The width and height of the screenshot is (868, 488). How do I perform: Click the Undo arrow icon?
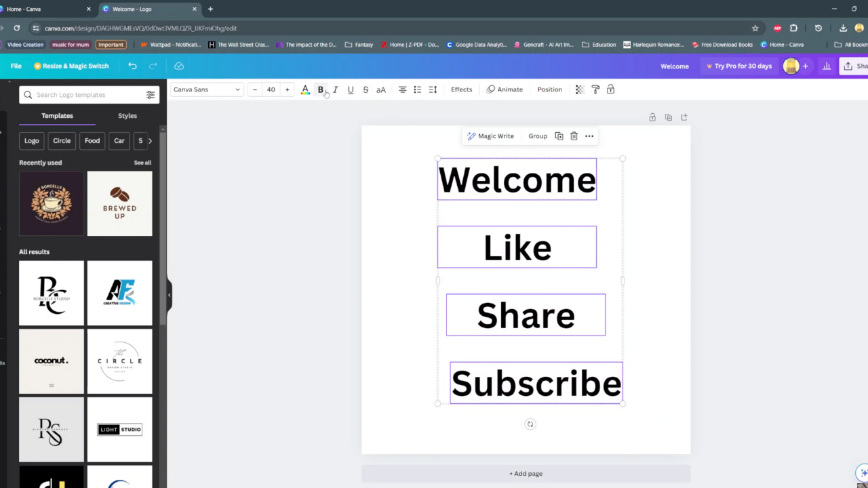tap(132, 66)
